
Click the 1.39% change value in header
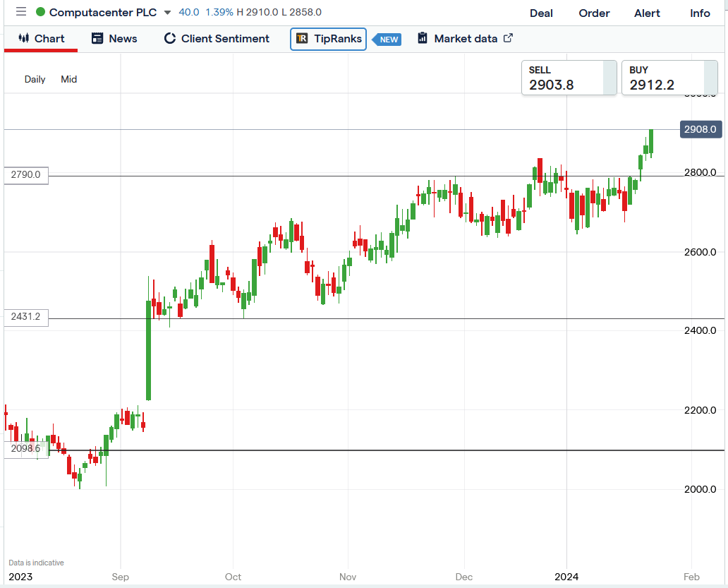pos(219,12)
